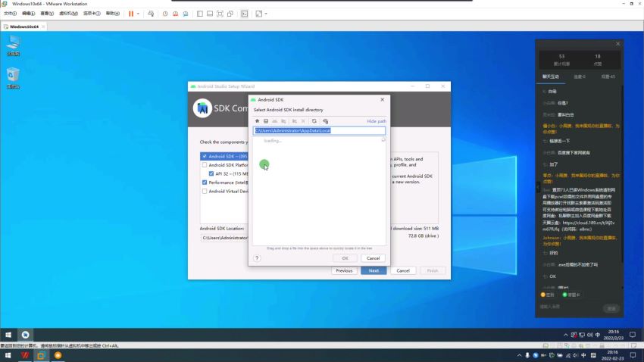This screenshot has height=362, width=644.
Task: Click the host taskbar microphone tray icon
Action: (527, 355)
